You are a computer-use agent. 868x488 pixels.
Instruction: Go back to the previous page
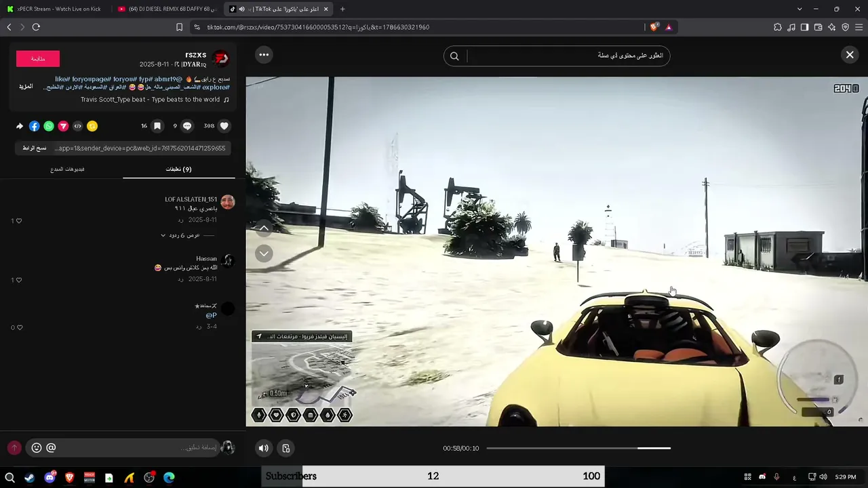coord(9,27)
